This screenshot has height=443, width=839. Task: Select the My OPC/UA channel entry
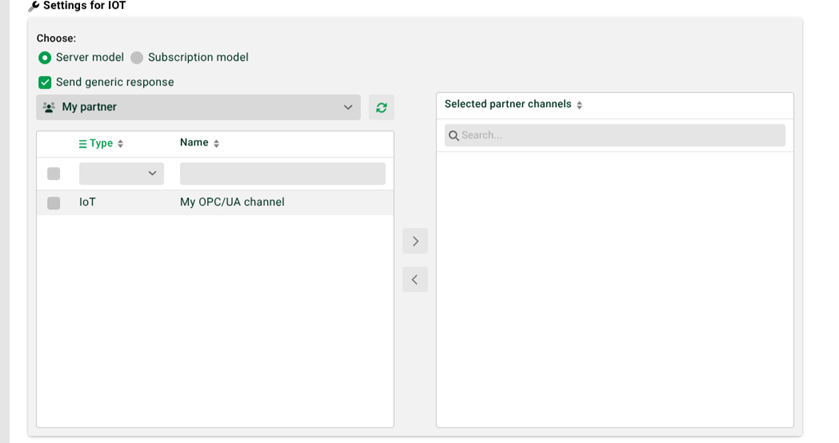[x=232, y=202]
